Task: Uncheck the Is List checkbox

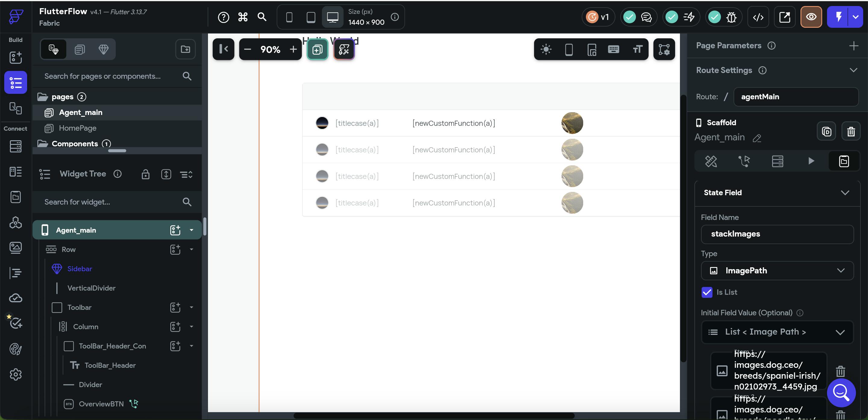Action: click(707, 292)
